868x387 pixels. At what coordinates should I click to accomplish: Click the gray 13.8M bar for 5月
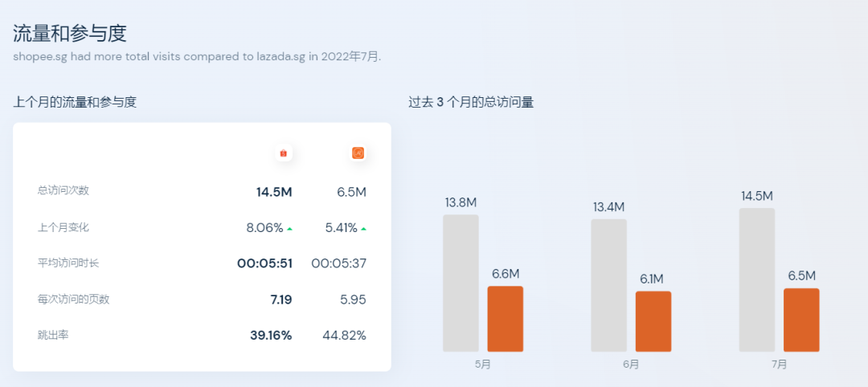(461, 283)
